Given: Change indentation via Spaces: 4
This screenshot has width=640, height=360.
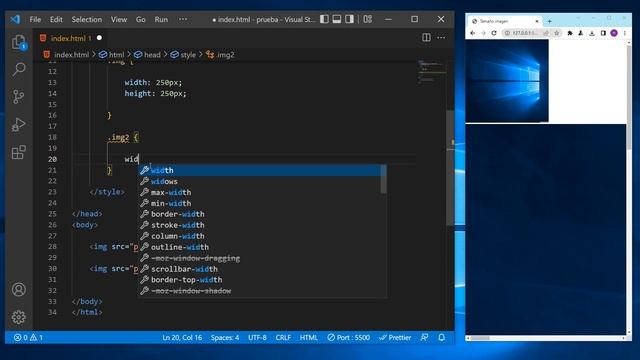Looking at the screenshot, I should click(x=225, y=338).
